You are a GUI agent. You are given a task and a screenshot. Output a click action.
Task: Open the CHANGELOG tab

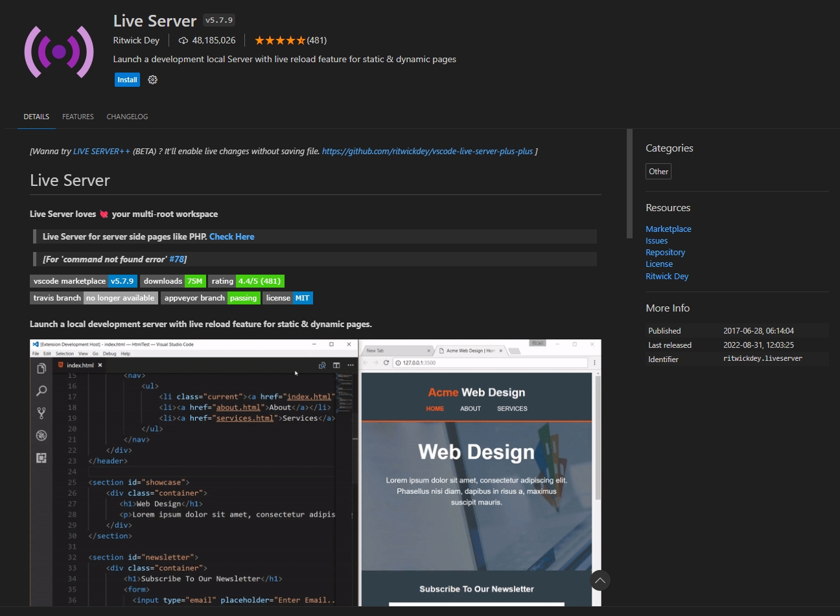coord(127,117)
